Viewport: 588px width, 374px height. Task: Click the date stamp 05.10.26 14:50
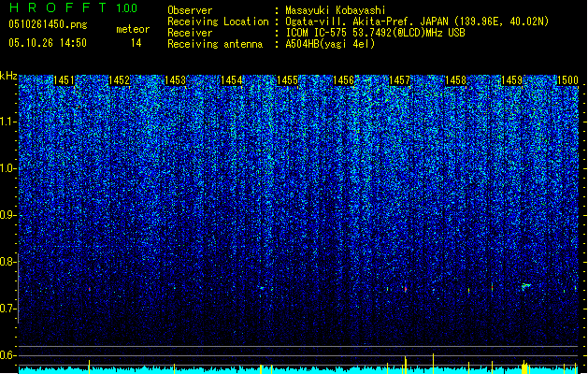point(48,43)
